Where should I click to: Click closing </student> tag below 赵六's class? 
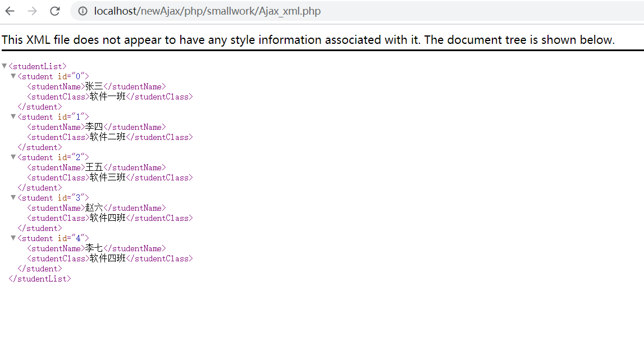[40, 228]
